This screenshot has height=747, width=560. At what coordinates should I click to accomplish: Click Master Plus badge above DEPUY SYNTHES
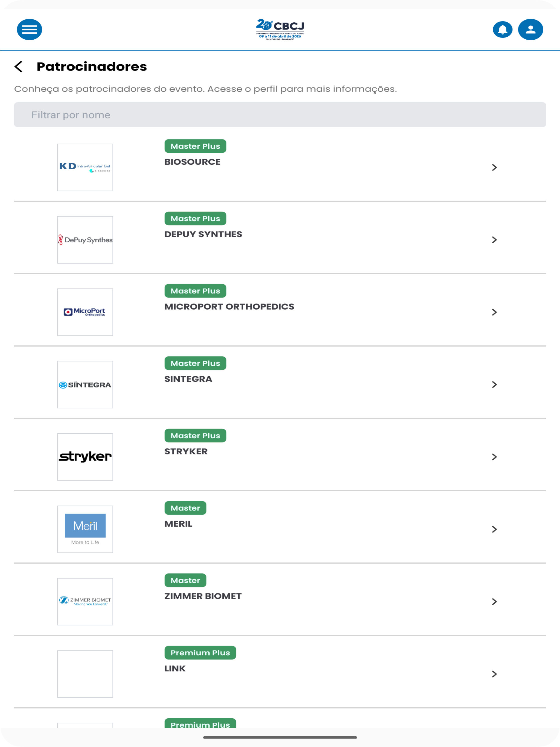point(195,218)
